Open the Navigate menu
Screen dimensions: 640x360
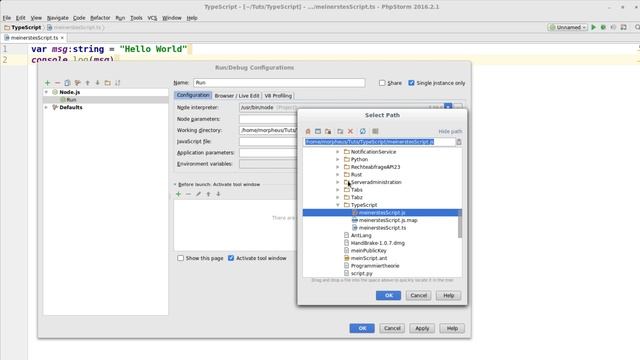pos(58,18)
